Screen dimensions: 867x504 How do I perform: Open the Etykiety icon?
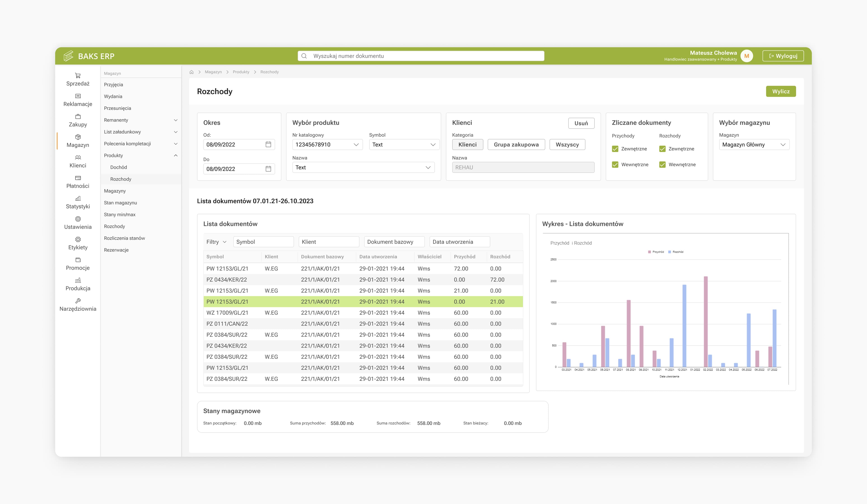point(78,239)
